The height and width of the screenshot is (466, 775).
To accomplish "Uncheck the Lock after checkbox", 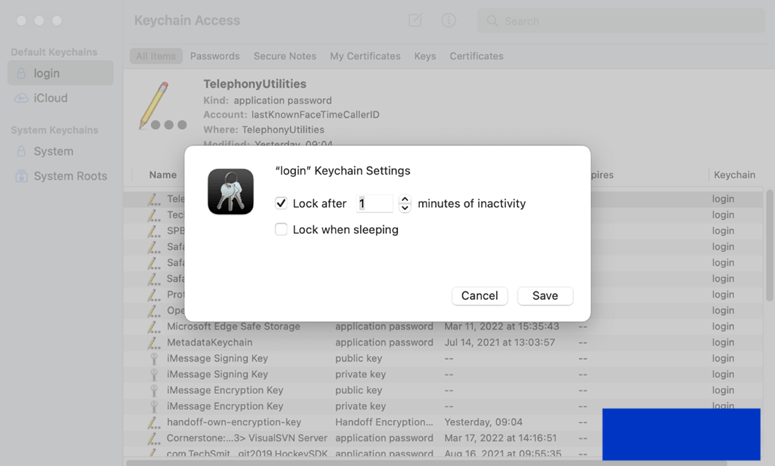I will (281, 203).
